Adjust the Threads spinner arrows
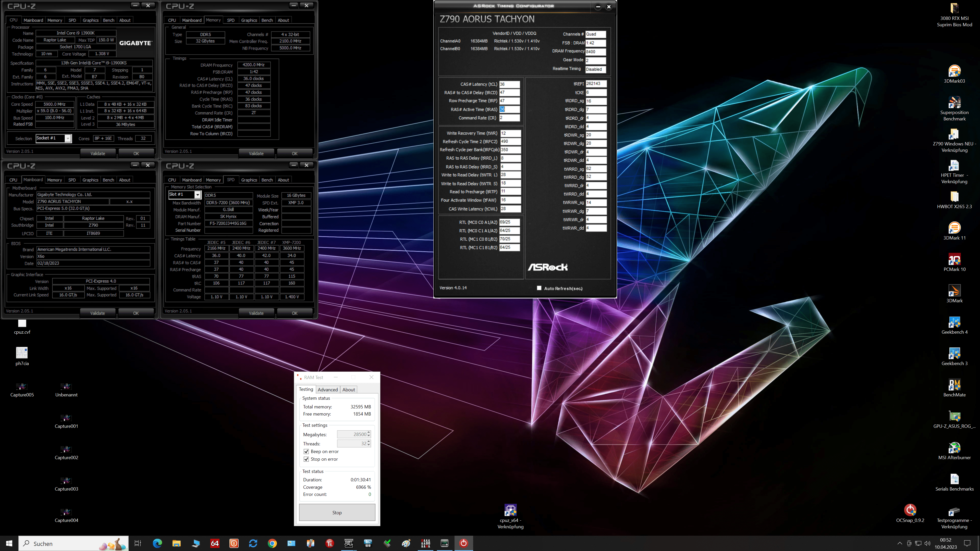The image size is (980, 551). coord(369,443)
